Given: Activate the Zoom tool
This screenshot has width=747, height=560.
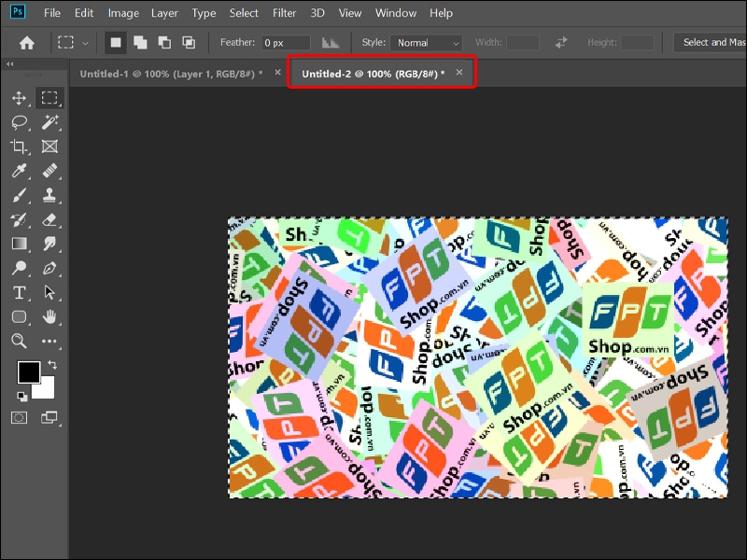Looking at the screenshot, I should [19, 343].
